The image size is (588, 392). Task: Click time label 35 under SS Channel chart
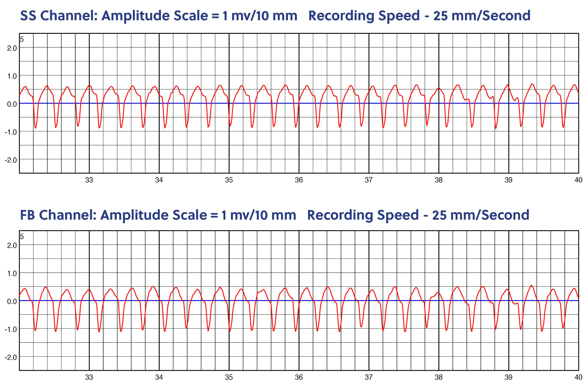[229, 180]
